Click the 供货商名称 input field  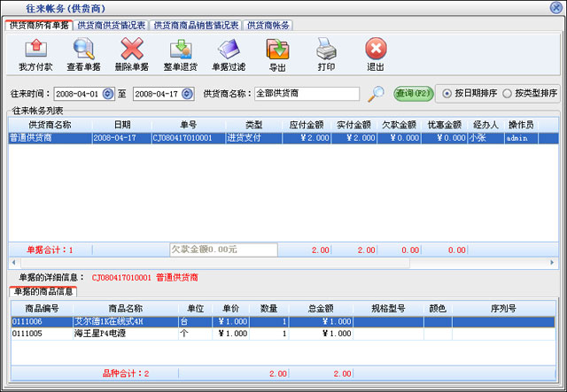tap(306, 94)
